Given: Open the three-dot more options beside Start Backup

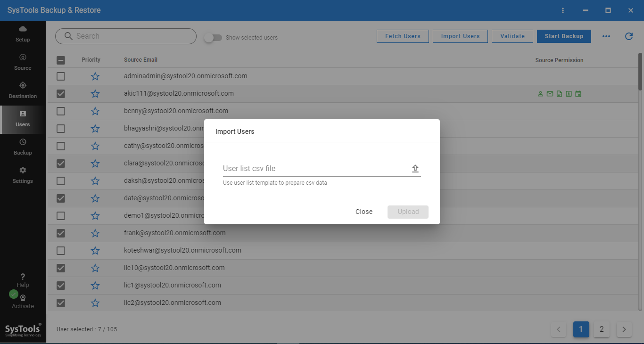Looking at the screenshot, I should click(x=606, y=36).
